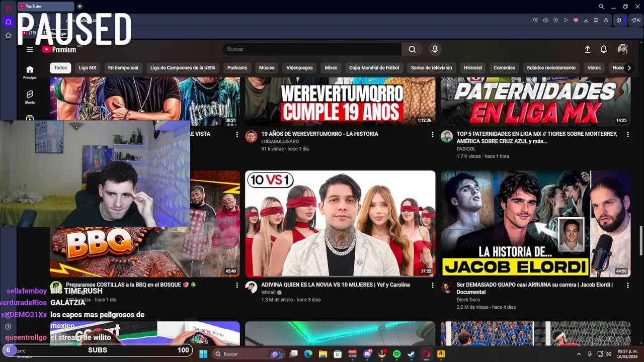Select Copa Mundial de Fútbol chip
Image resolution: width=644 pixels, height=362 pixels.
pyautogui.click(x=374, y=68)
